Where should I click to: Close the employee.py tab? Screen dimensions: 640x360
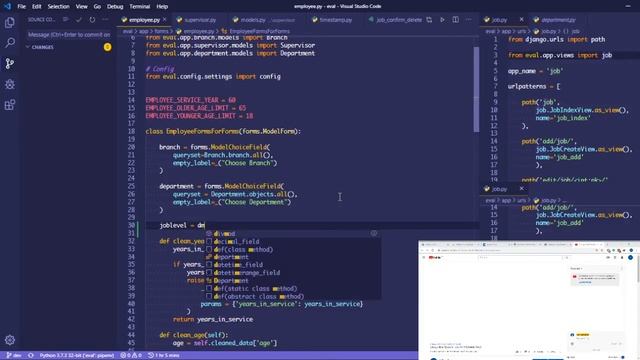[165, 20]
